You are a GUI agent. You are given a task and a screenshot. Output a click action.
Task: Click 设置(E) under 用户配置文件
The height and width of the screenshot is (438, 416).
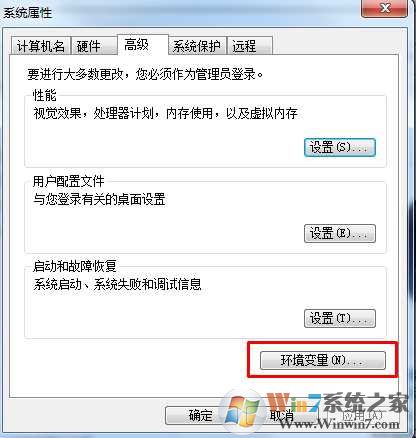340,233
